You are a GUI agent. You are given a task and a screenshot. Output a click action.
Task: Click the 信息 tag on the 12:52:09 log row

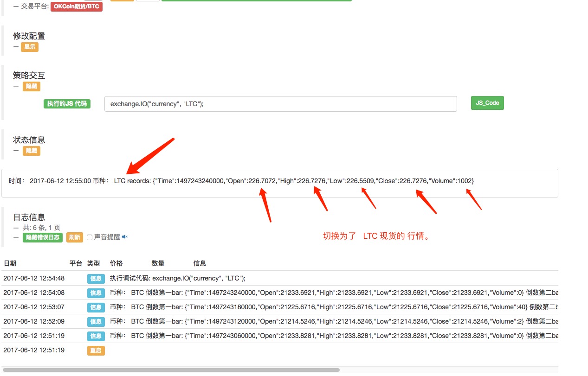click(96, 322)
